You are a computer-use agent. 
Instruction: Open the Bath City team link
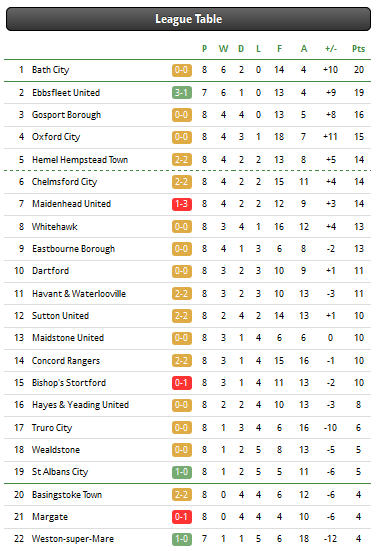tap(51, 70)
